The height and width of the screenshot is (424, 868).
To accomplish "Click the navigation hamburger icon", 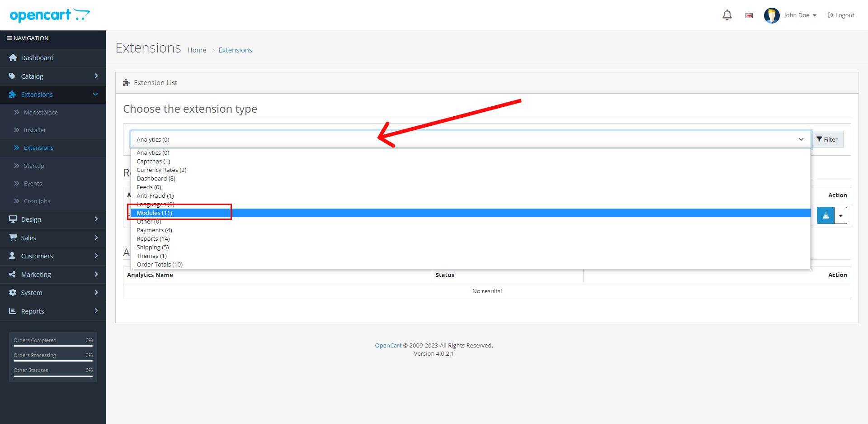I will [x=9, y=38].
